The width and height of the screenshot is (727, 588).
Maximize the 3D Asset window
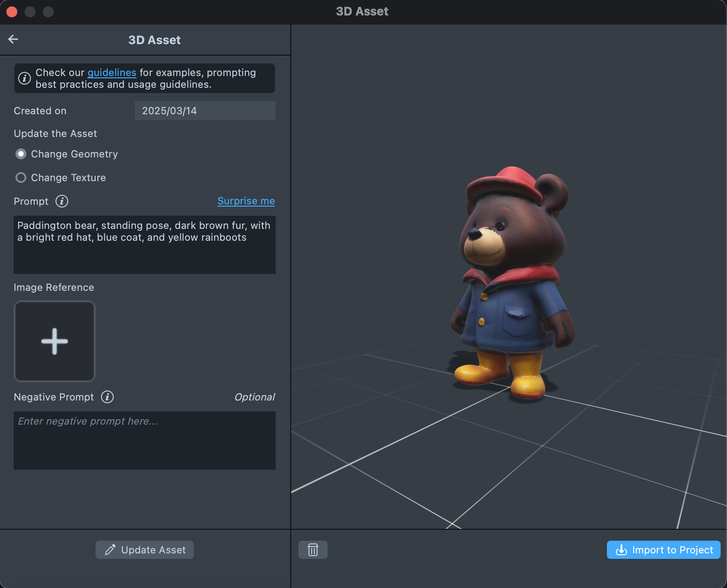(x=48, y=12)
